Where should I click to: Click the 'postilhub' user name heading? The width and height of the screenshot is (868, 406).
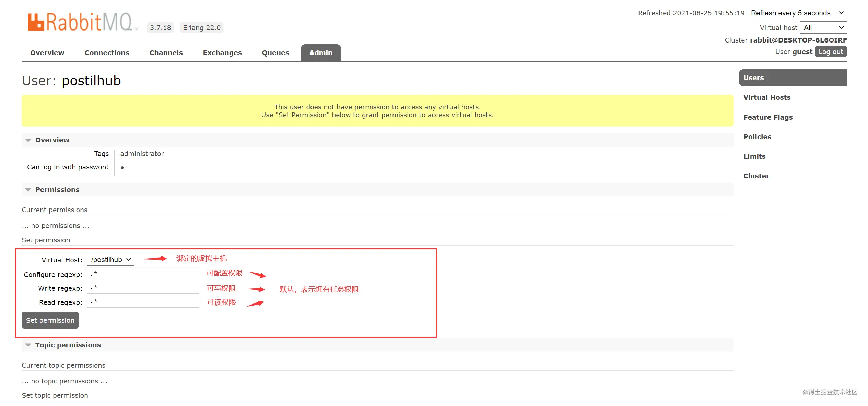[91, 81]
